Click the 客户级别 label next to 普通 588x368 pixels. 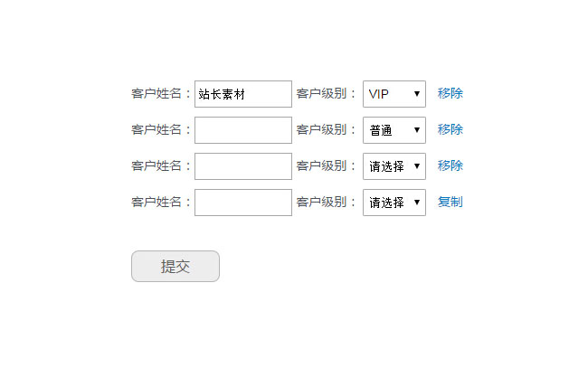point(326,129)
